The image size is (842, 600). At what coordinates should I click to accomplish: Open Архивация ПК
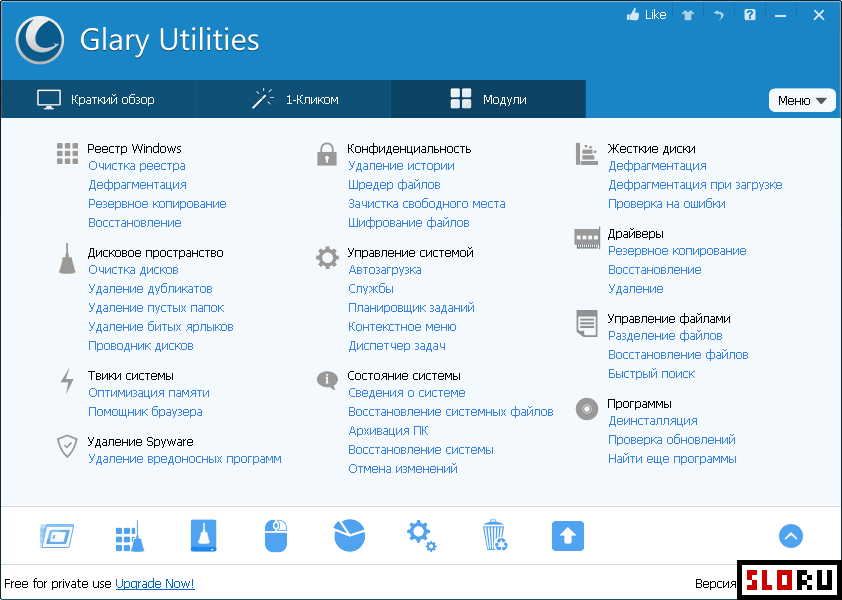(x=388, y=431)
